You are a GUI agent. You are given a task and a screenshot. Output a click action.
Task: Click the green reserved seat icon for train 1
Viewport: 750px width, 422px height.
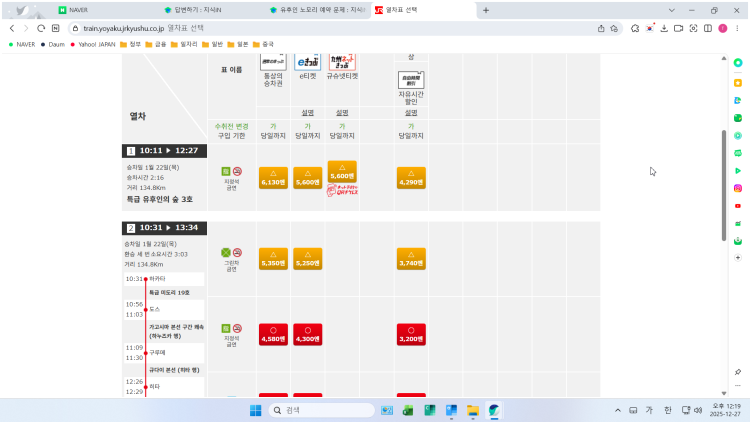tap(225, 171)
